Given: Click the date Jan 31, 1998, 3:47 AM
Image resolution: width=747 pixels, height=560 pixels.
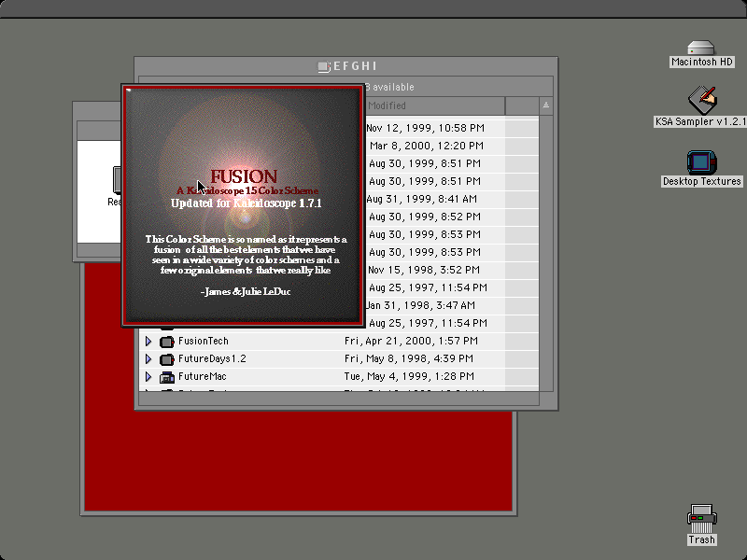Looking at the screenshot, I should (x=420, y=305).
